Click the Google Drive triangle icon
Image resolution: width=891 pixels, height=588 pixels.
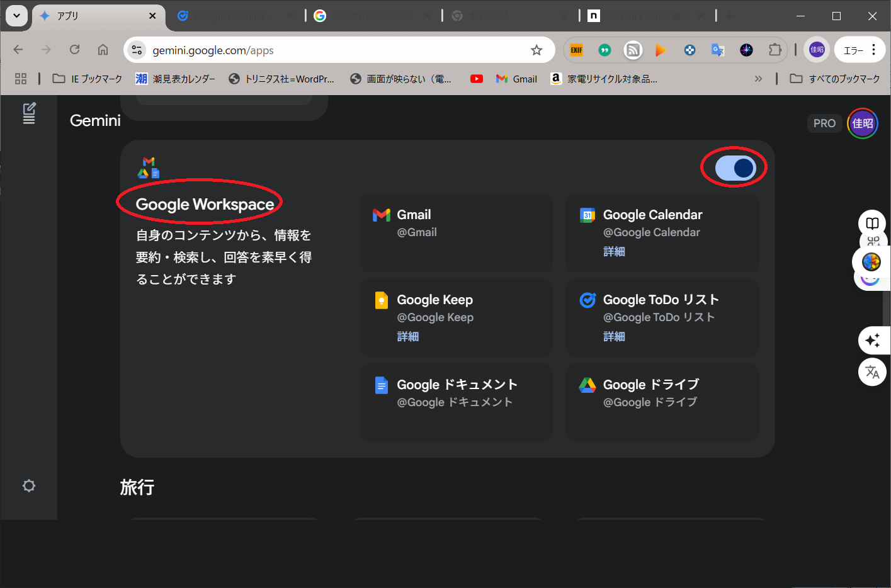[x=587, y=385]
